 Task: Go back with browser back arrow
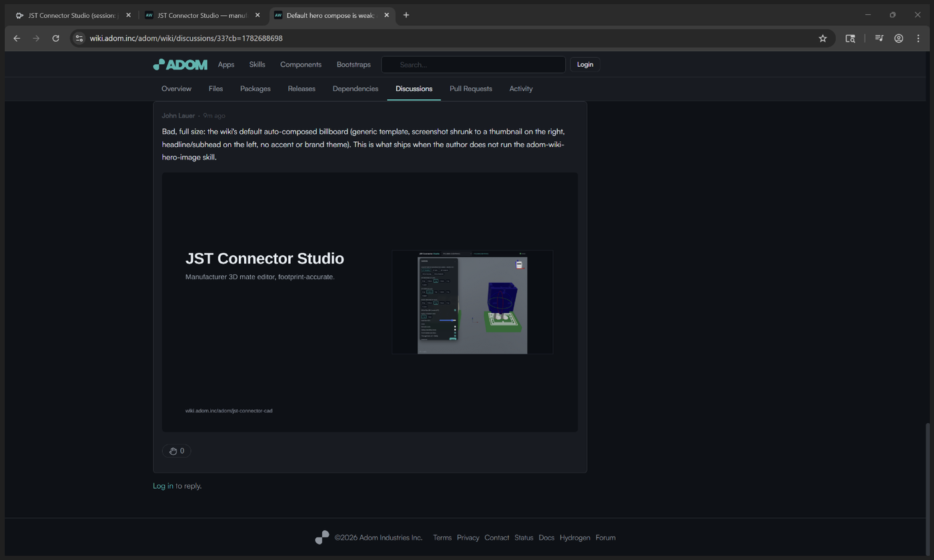(17, 39)
